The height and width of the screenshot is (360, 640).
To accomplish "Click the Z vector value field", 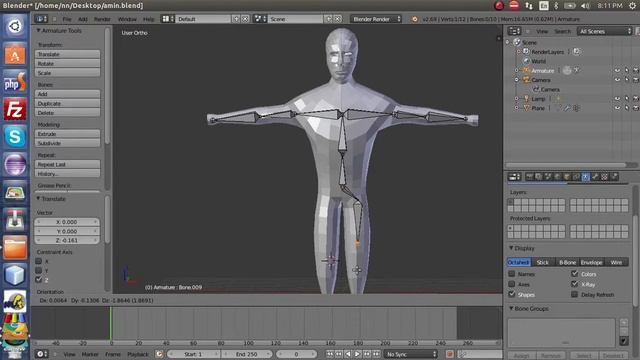I will click(67, 240).
